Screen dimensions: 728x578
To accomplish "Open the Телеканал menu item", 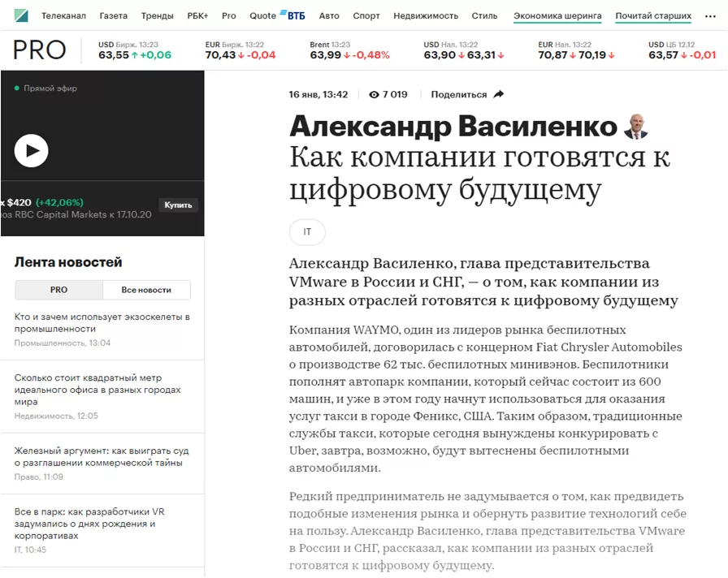I will point(63,15).
